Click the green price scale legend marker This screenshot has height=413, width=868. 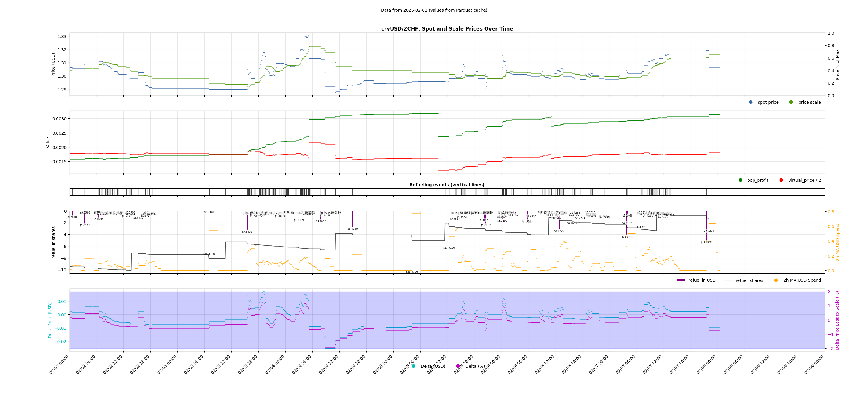click(x=791, y=102)
